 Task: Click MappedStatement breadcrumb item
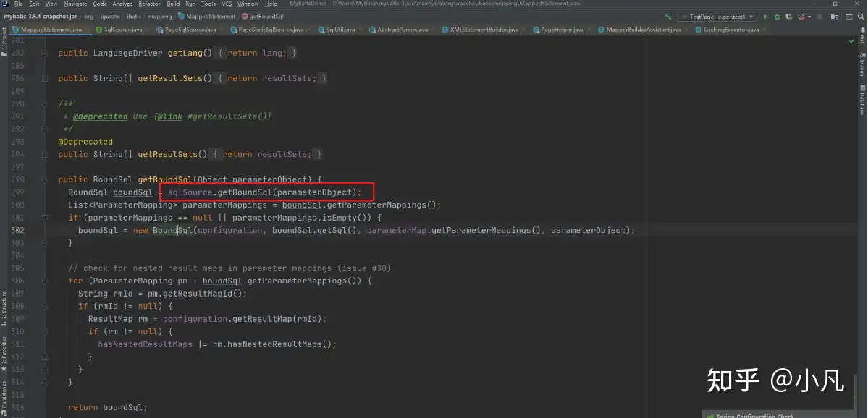click(207, 17)
